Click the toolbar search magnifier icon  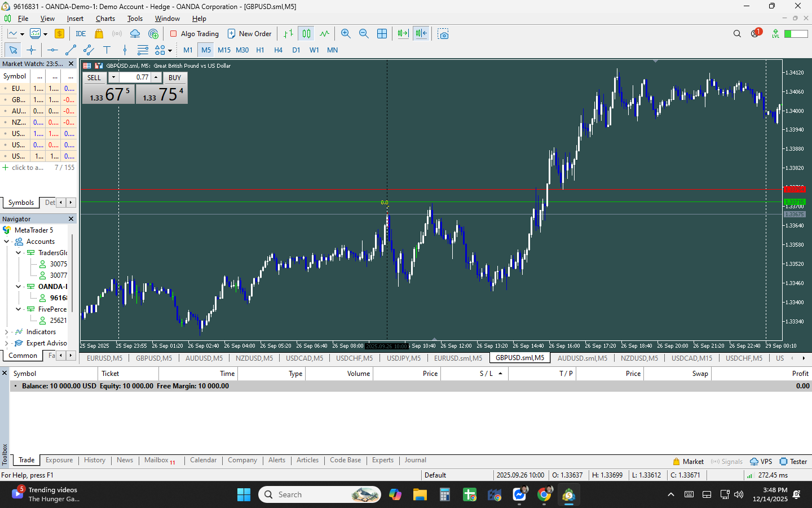click(x=737, y=34)
